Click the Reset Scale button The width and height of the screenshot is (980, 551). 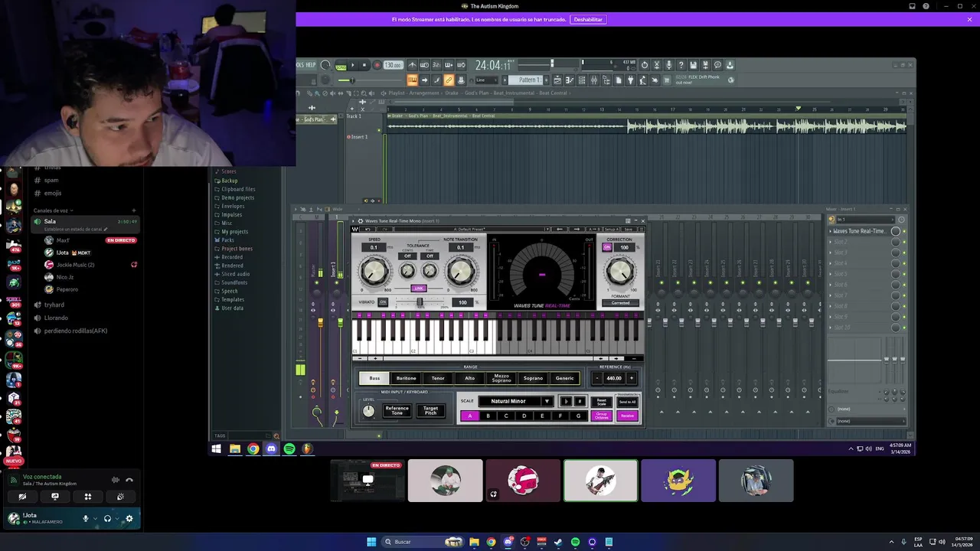pos(602,402)
